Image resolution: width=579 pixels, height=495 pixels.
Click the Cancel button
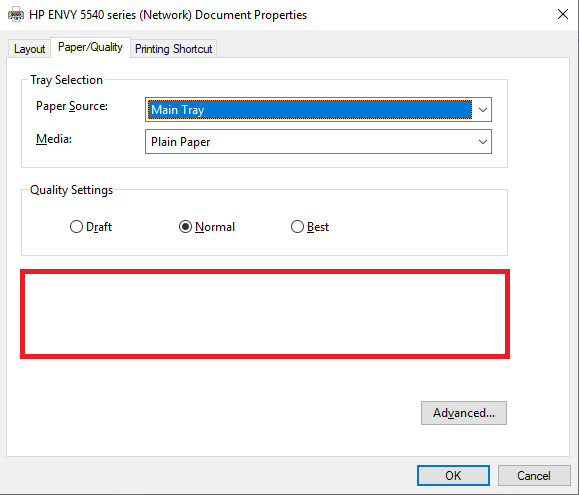tap(534, 475)
